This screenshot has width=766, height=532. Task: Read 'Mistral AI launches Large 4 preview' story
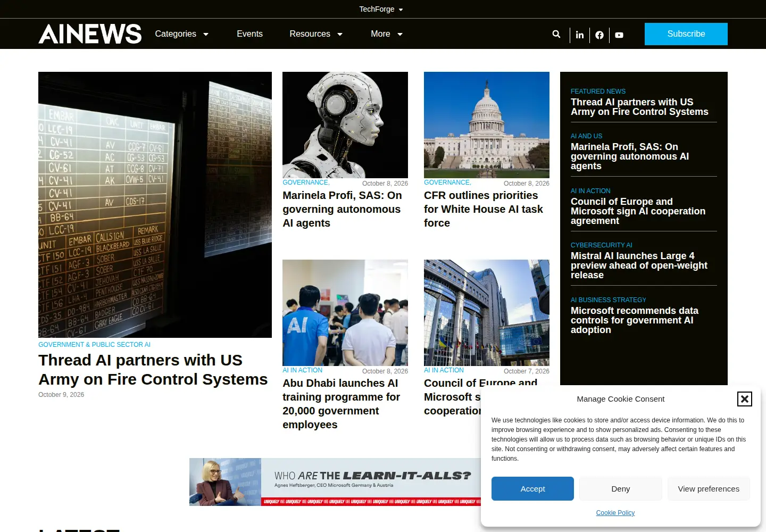coord(639,265)
